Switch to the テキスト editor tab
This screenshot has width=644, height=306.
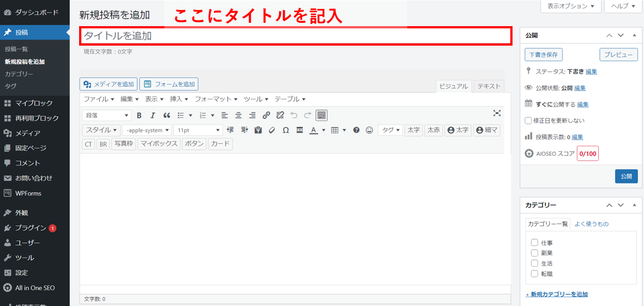tap(489, 86)
